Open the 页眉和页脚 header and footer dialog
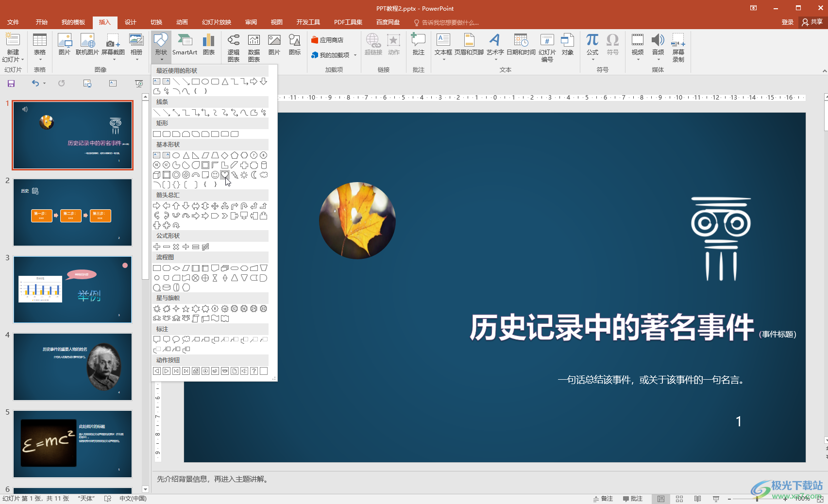Image resolution: width=828 pixels, height=504 pixels. click(x=469, y=45)
